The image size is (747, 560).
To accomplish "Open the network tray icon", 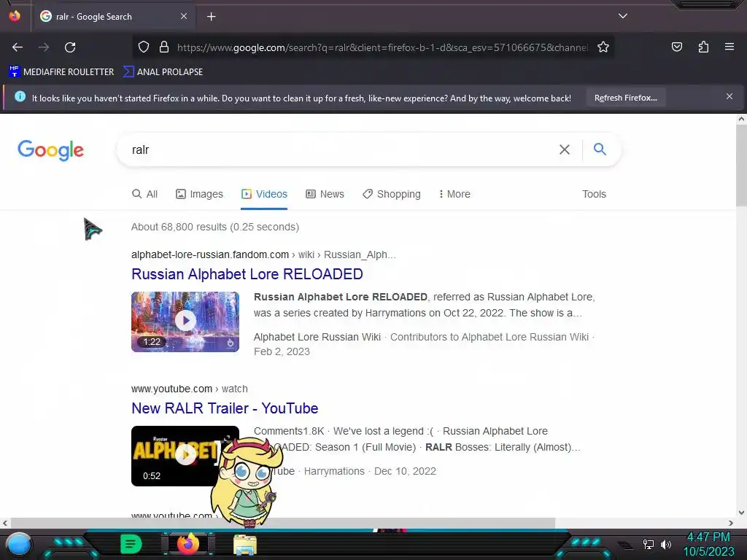I will pyautogui.click(x=648, y=544).
